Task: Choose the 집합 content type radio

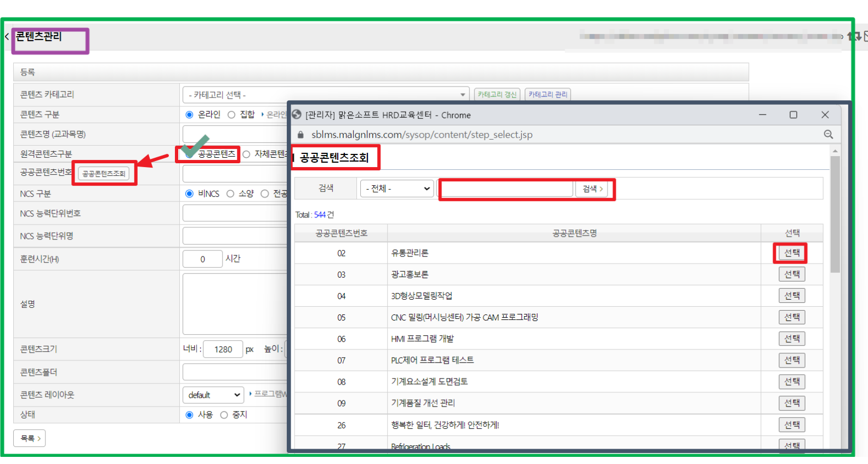Action: pyautogui.click(x=231, y=114)
